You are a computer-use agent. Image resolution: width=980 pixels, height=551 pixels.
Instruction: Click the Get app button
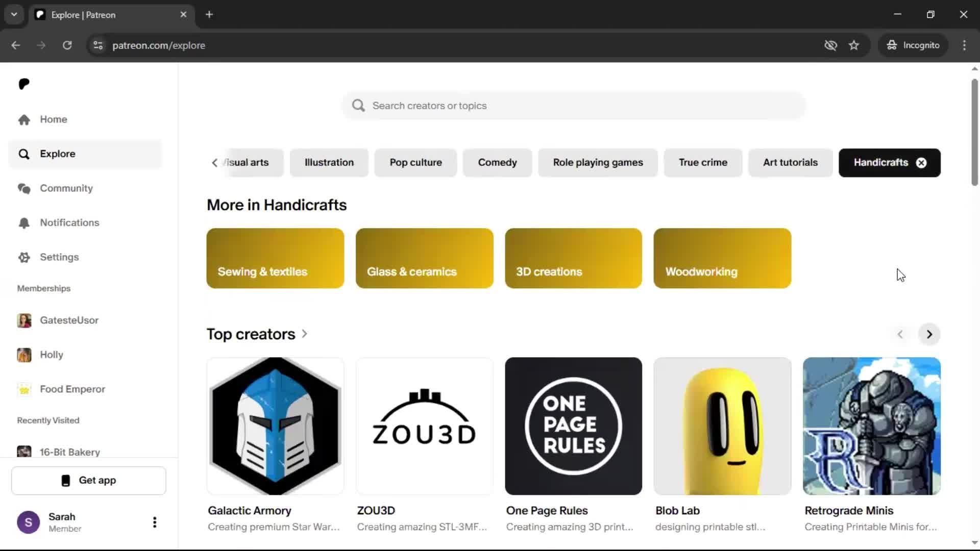(x=89, y=481)
